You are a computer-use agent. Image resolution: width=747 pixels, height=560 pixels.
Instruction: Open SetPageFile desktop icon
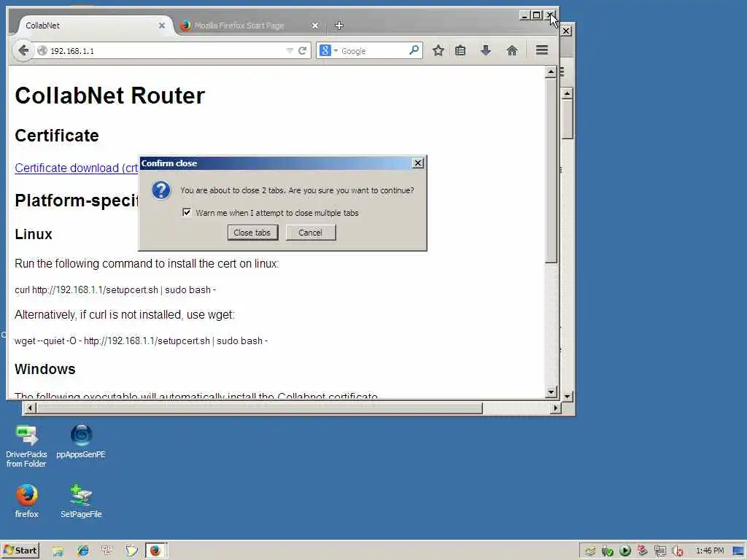coord(81,501)
